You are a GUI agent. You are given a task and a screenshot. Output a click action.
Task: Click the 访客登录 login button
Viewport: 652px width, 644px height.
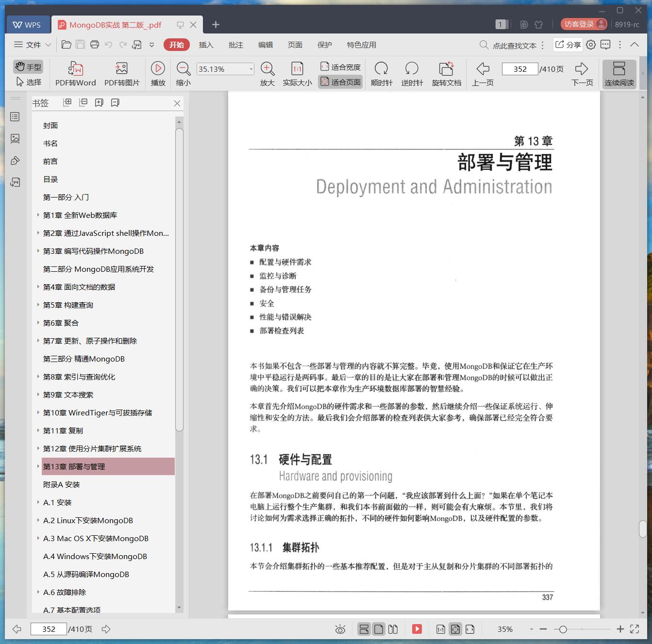[x=584, y=24]
